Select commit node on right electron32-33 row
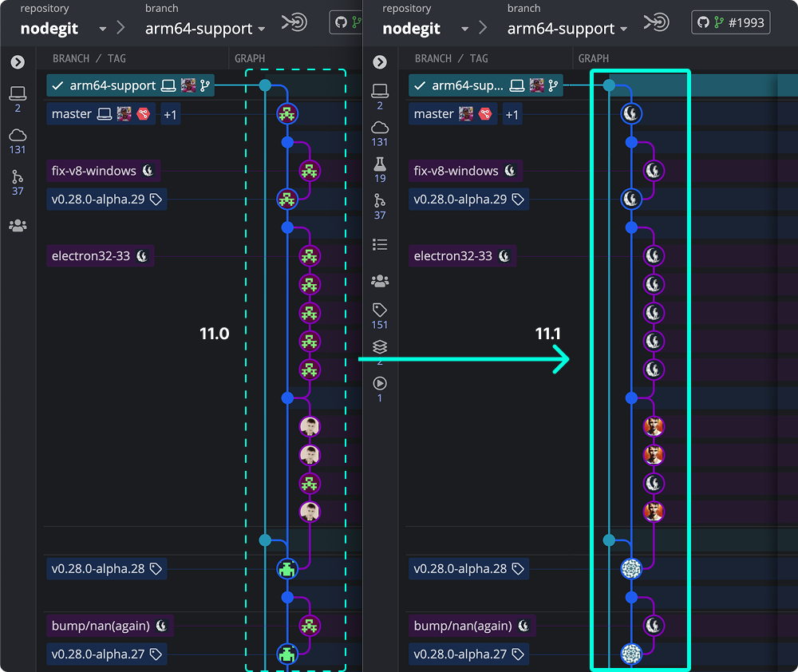Viewport: 798px width, 672px height. [x=654, y=256]
